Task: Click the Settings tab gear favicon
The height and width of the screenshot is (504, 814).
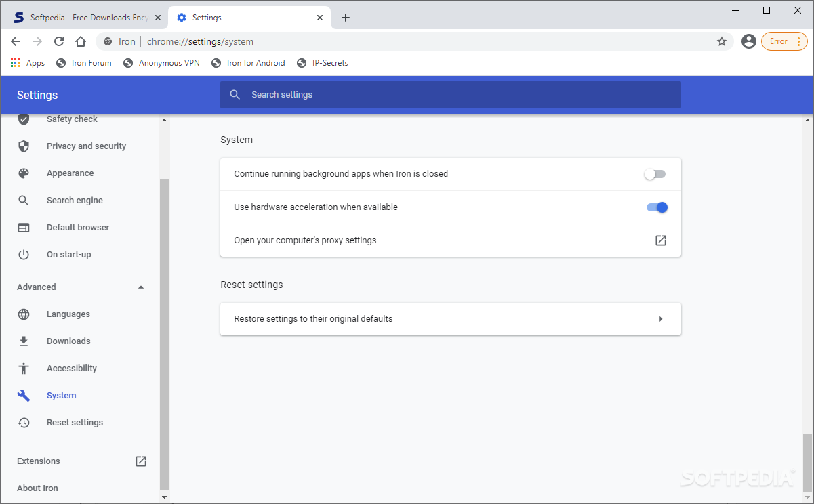Action: [182, 18]
